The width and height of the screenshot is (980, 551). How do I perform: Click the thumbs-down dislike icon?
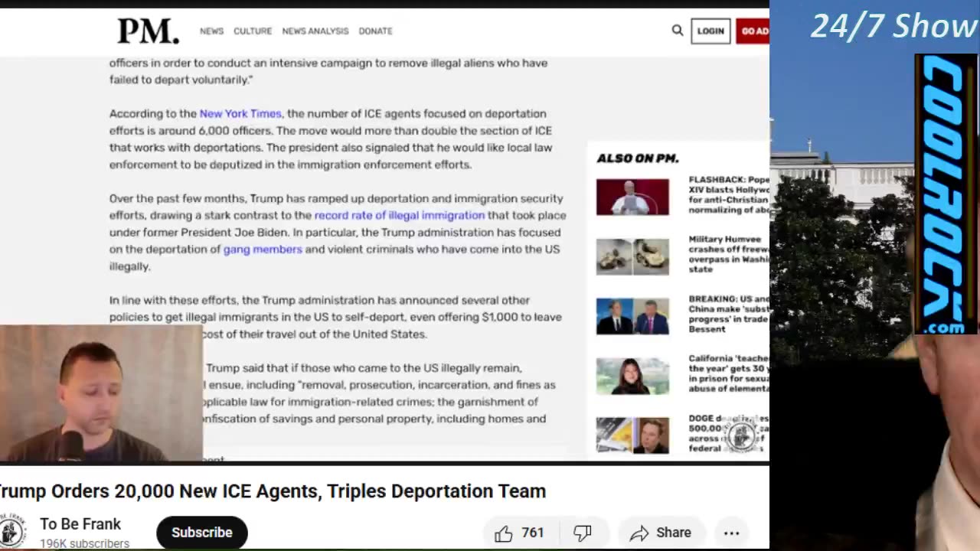[583, 533]
